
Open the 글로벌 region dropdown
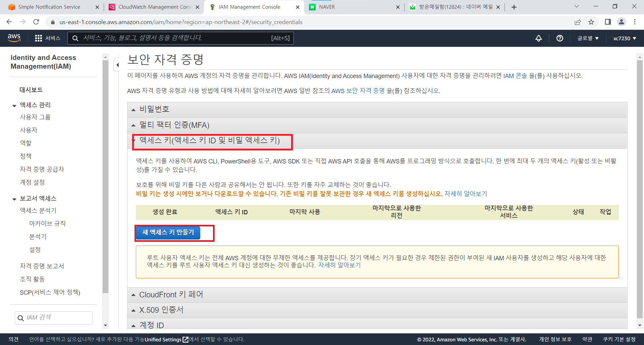tap(588, 38)
